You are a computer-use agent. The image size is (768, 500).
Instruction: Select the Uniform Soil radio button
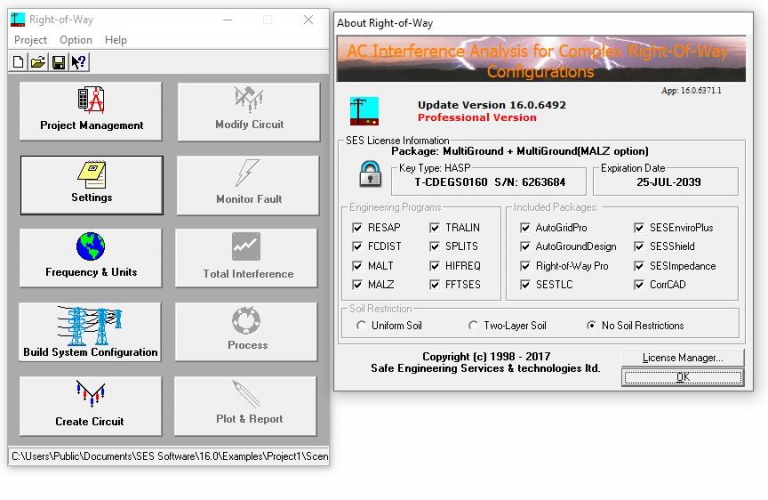pos(361,325)
